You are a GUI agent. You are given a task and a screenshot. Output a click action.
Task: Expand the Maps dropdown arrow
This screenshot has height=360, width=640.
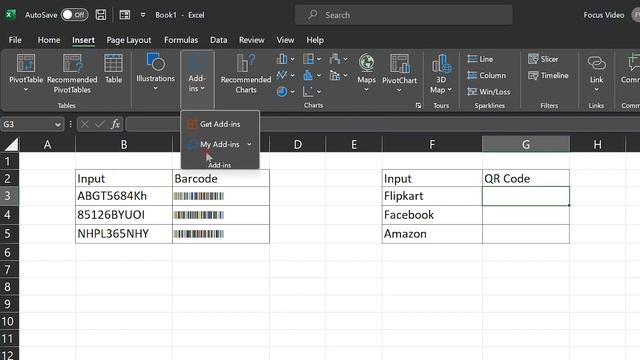[367, 90]
